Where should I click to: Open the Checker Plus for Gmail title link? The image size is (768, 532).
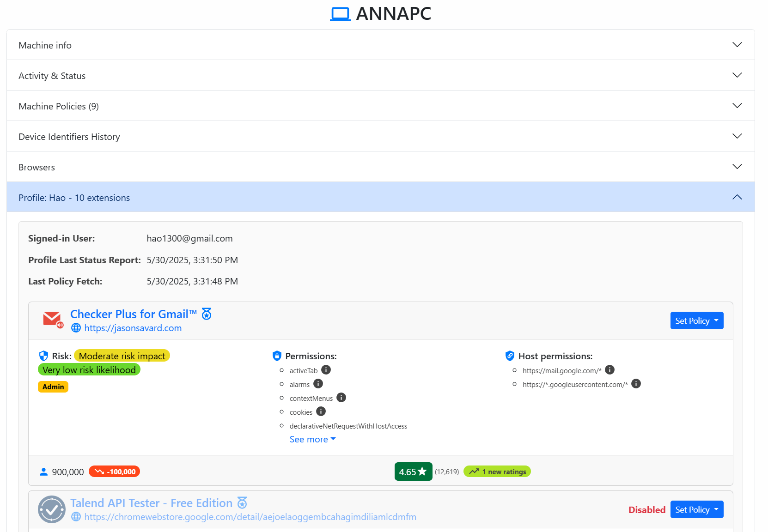coord(134,314)
